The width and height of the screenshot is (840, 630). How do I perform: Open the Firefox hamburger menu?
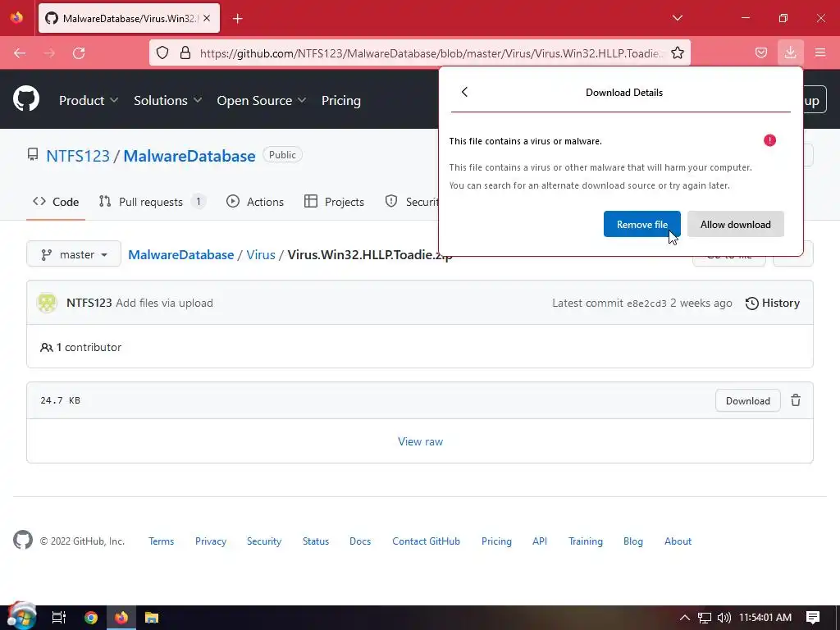tap(820, 52)
